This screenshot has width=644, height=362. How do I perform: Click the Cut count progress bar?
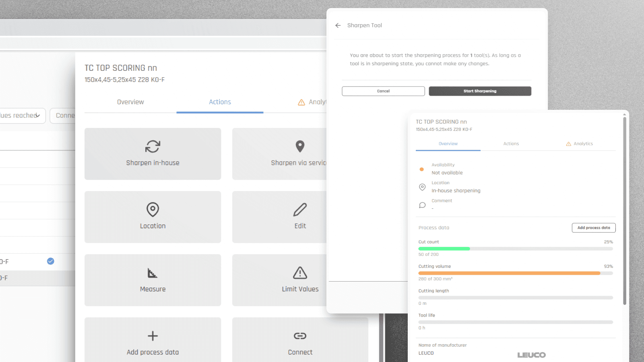pos(516,249)
